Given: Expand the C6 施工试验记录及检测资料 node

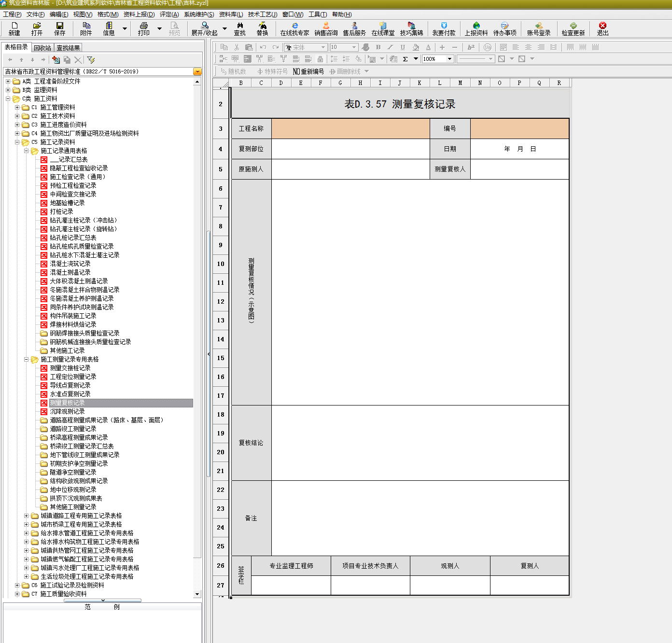Looking at the screenshot, I should pos(17,585).
